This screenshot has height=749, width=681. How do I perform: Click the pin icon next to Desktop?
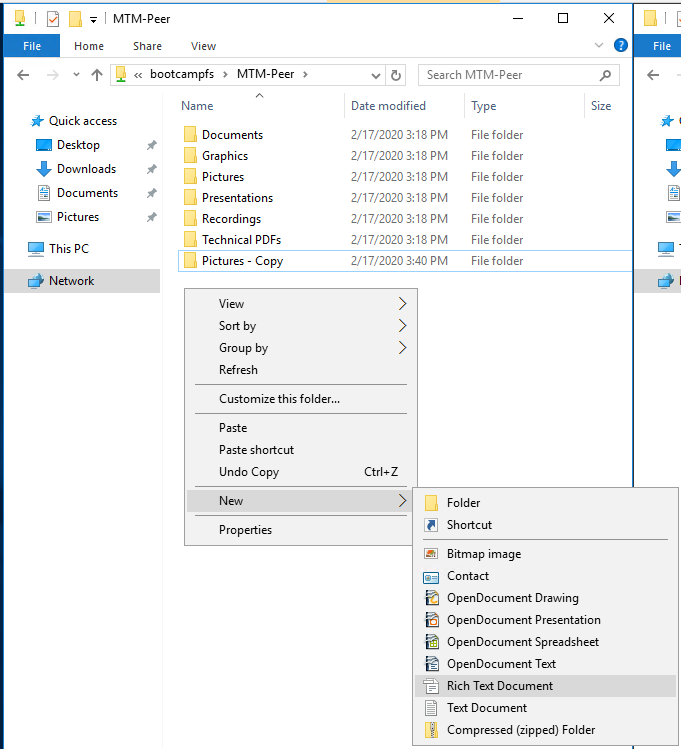click(151, 145)
